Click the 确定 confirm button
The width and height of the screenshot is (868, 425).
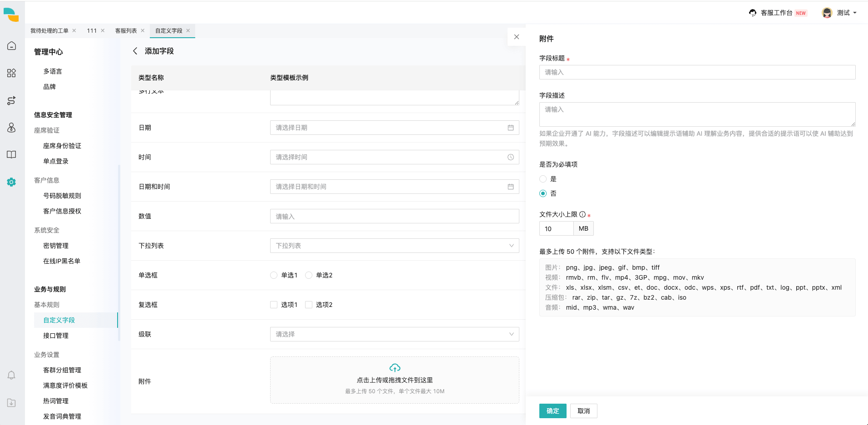[553, 411]
